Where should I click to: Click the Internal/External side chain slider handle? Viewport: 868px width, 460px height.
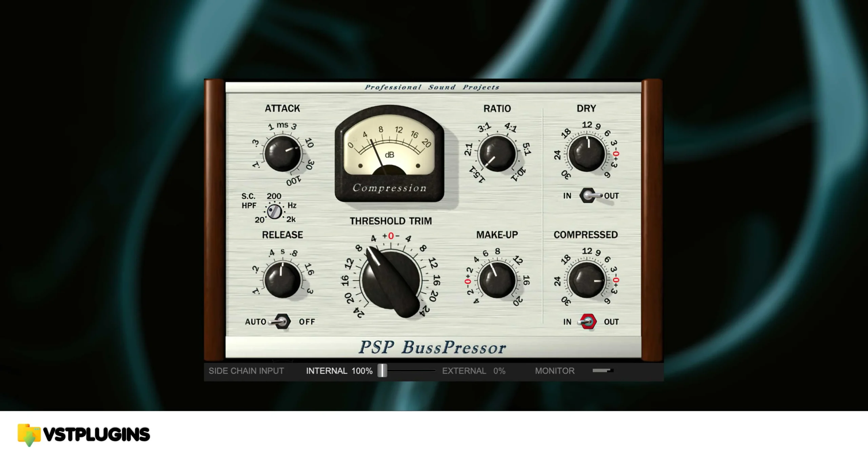[x=382, y=371]
